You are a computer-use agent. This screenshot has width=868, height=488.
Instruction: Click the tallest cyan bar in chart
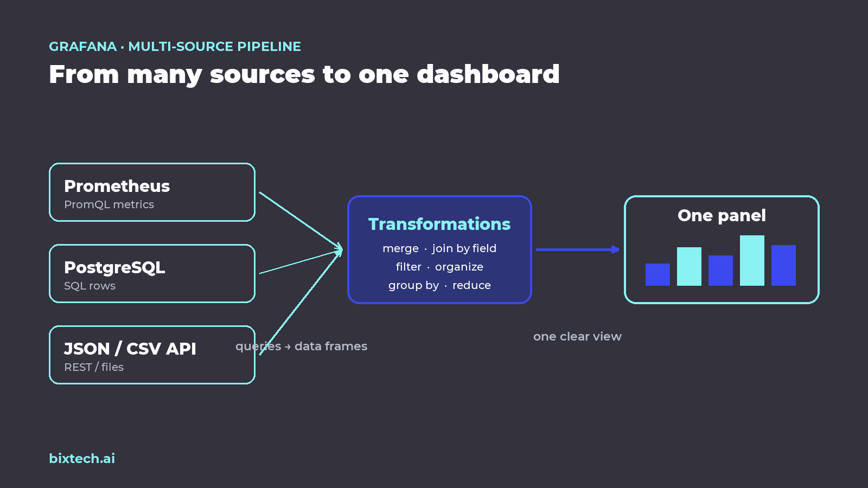(x=752, y=260)
